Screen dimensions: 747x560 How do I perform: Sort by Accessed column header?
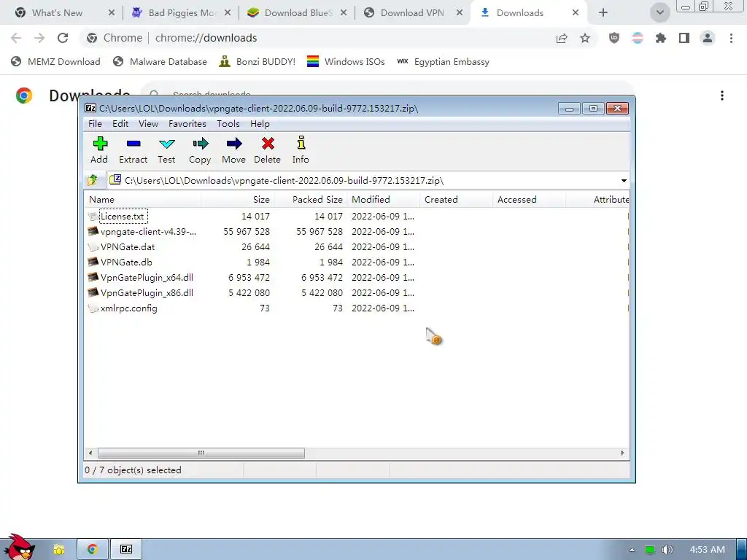tap(530, 200)
